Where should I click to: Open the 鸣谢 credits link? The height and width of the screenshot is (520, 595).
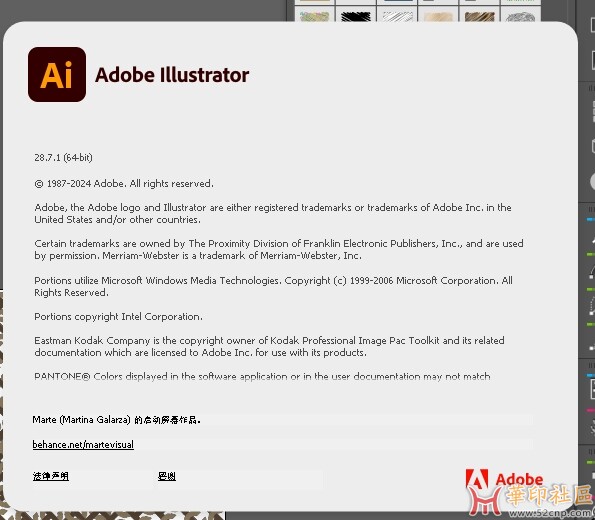click(167, 476)
